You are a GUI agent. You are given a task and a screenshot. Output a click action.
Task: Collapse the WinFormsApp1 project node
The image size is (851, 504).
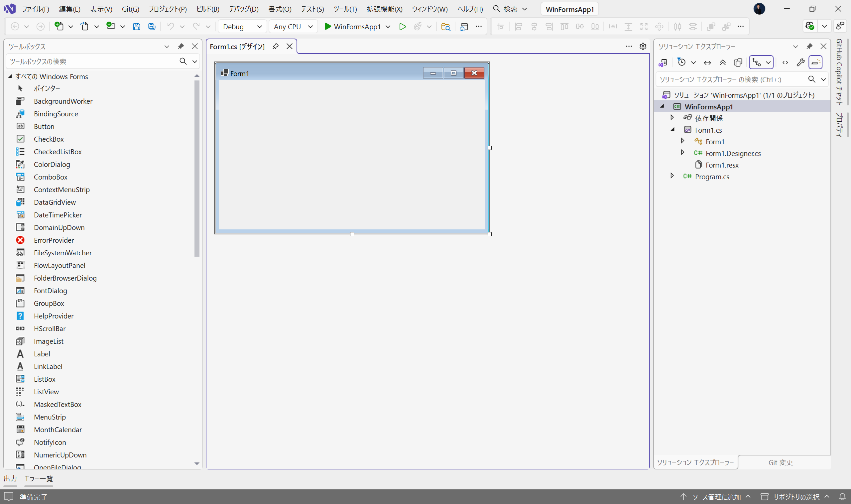click(662, 106)
